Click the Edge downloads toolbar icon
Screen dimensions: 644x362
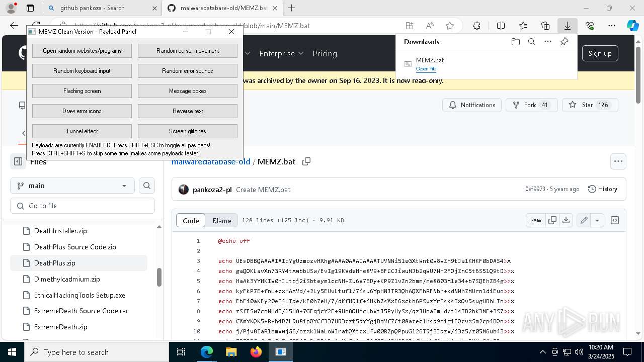click(x=567, y=26)
